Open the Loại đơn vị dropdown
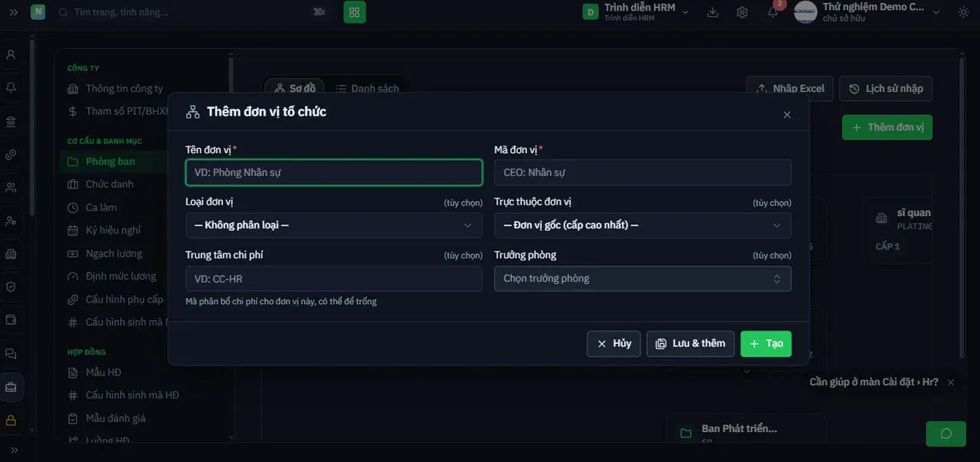The image size is (980, 462). [x=334, y=225]
